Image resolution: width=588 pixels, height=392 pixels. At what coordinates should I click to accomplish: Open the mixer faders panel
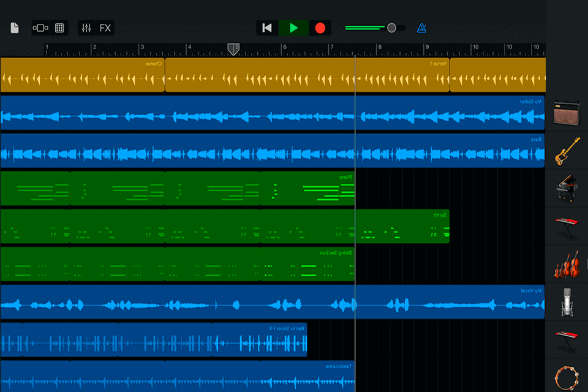[x=86, y=28]
